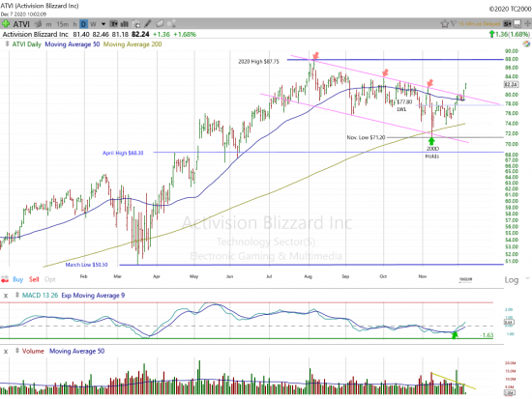
Task: Click the 82.24 current price tag
Action: (x=511, y=84)
